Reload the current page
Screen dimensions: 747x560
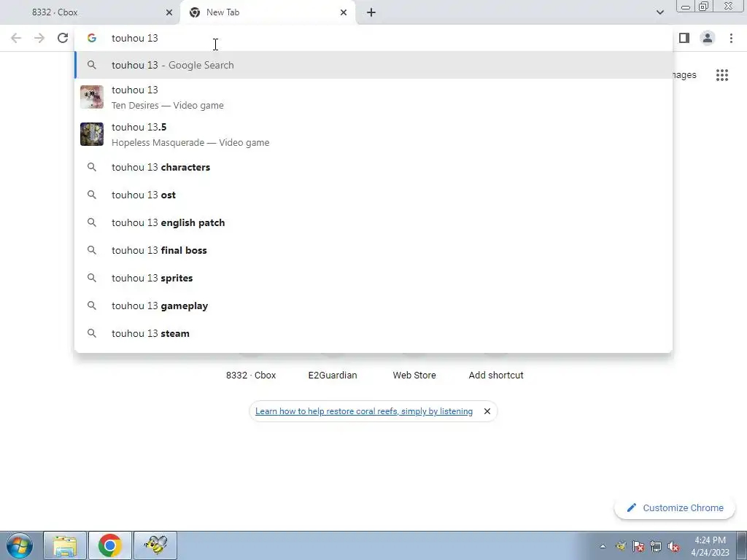point(63,38)
